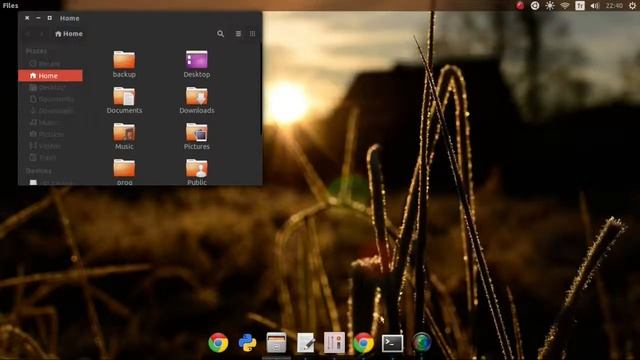Viewport: 640px width, 360px height.
Task: Go forward using the forward arrow
Action: point(42,34)
